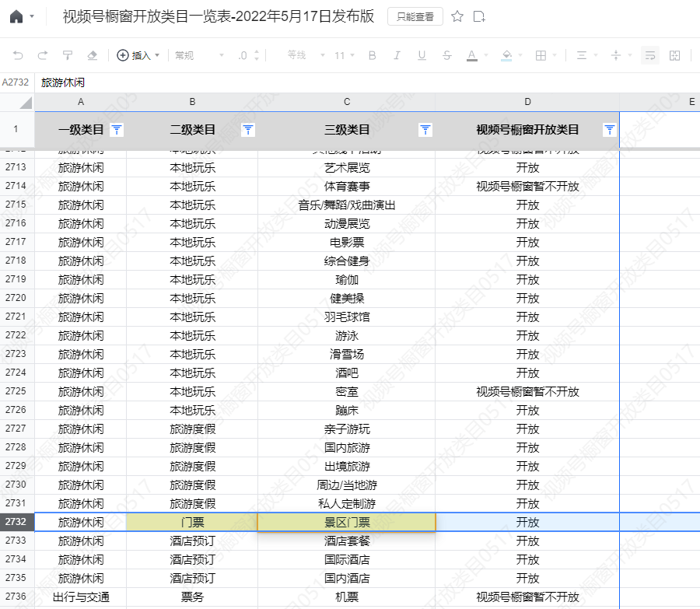Select column A header
Screen dimensions: 700x609
(81, 102)
